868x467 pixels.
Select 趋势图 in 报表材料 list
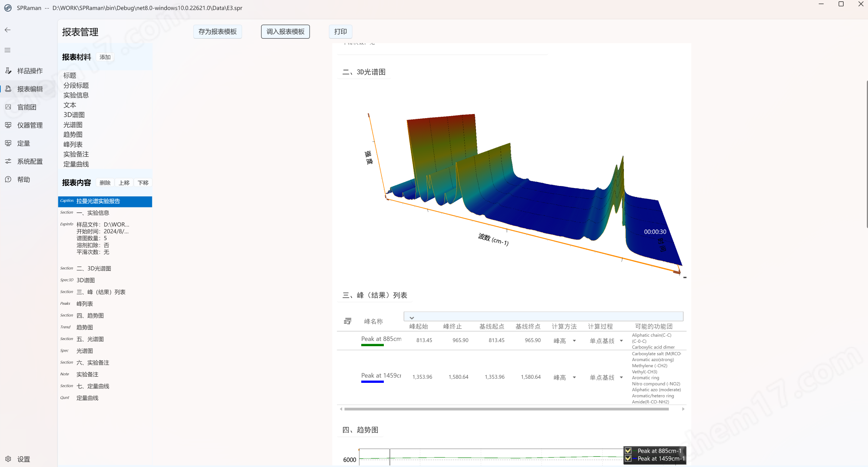click(73, 134)
